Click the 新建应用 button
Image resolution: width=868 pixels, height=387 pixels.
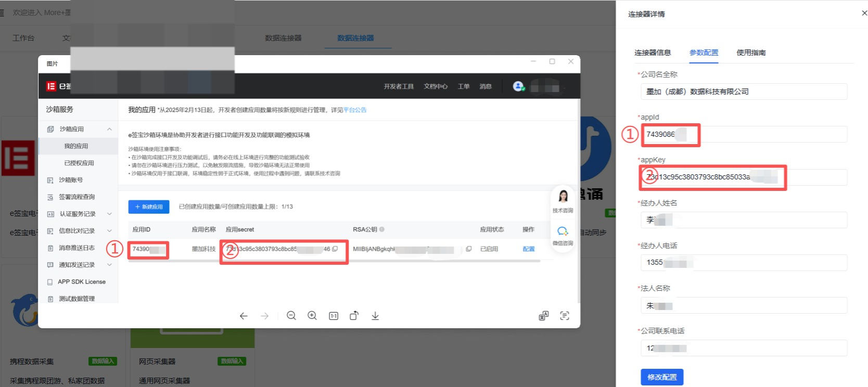[149, 207]
